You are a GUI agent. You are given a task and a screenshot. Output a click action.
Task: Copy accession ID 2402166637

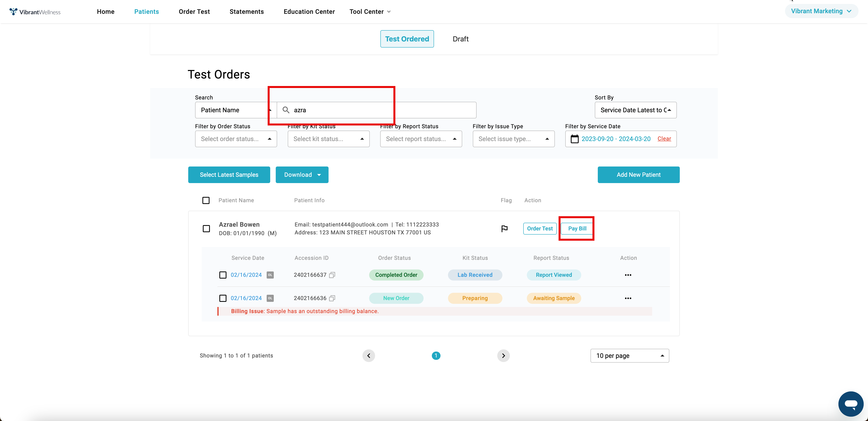tap(332, 275)
